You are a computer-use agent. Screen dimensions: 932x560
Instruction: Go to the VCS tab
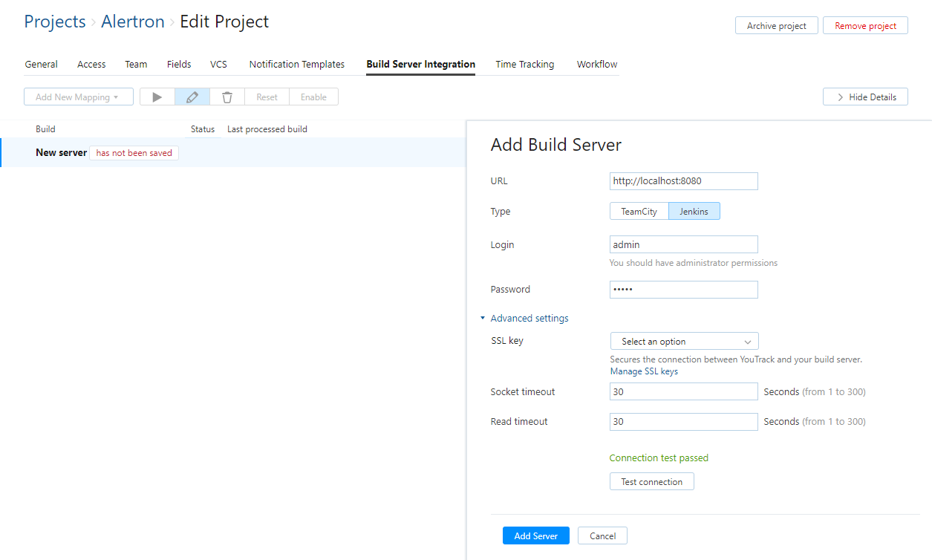coord(218,65)
